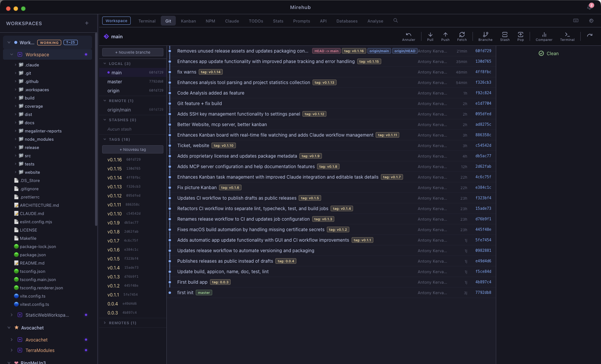Image resolution: width=601 pixels, height=364 pixels.
Task: Click the Nouveau tag button
Action: tap(132, 149)
